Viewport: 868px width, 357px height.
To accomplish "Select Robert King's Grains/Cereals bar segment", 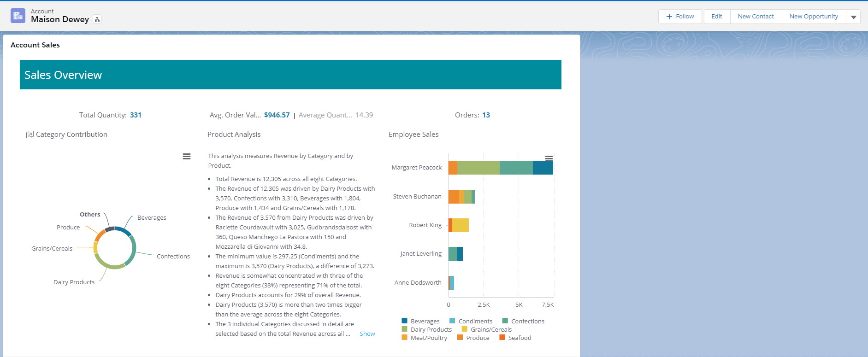I will coord(461,225).
